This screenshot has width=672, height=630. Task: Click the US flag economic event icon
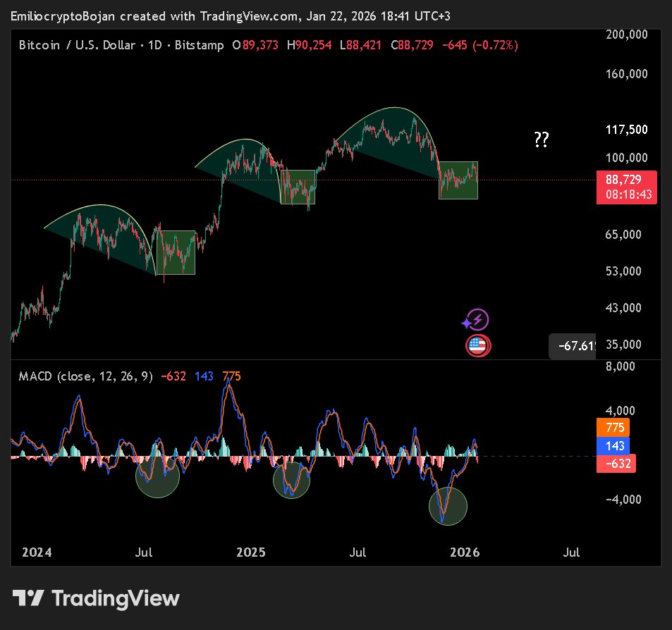[478, 345]
